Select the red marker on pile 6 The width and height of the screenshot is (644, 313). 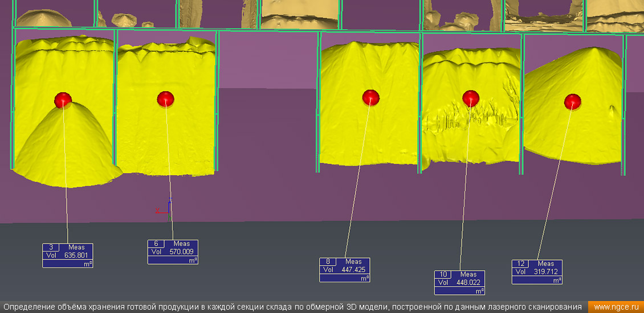click(165, 99)
